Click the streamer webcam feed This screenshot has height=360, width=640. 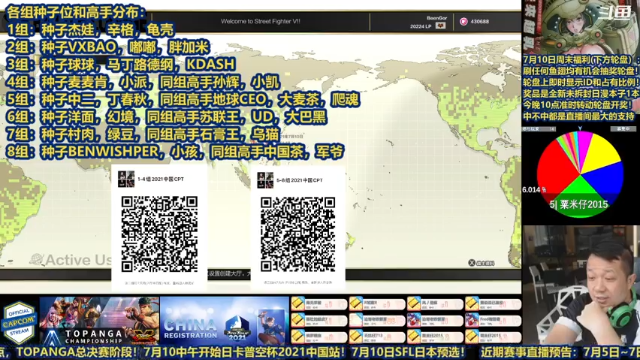pyautogui.click(x=581, y=285)
